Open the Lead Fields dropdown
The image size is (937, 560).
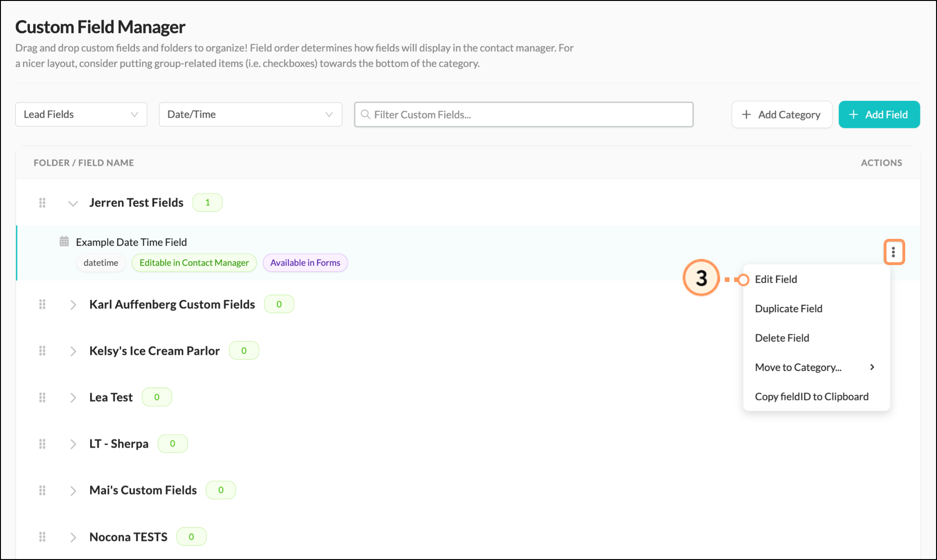point(81,115)
